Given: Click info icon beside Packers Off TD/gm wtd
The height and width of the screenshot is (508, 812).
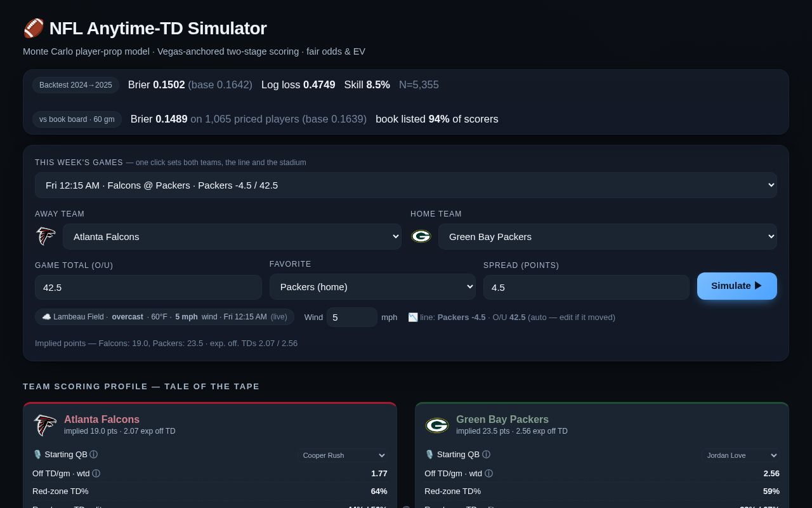Looking at the screenshot, I should 488,474.
